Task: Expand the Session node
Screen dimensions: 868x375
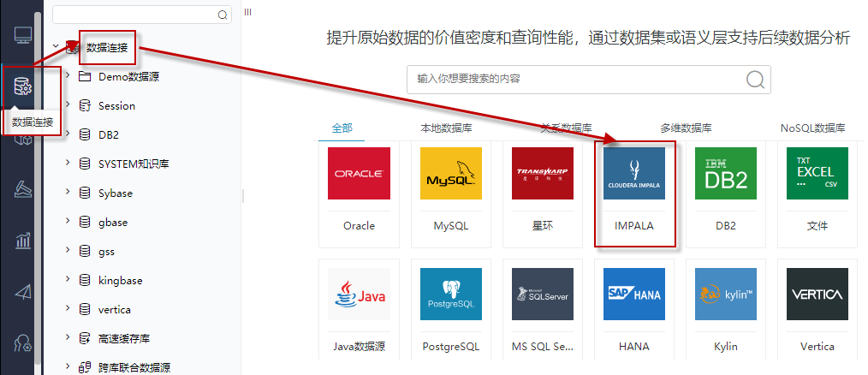Action: click(x=68, y=104)
